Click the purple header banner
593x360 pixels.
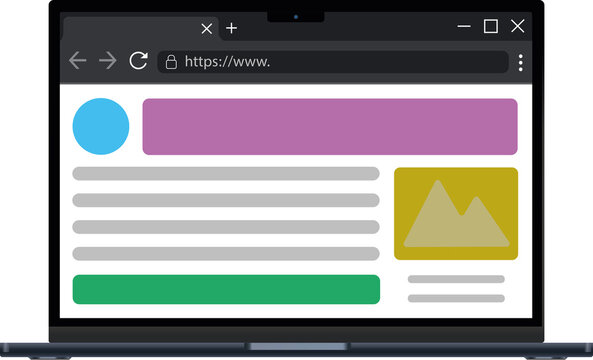pyautogui.click(x=330, y=127)
